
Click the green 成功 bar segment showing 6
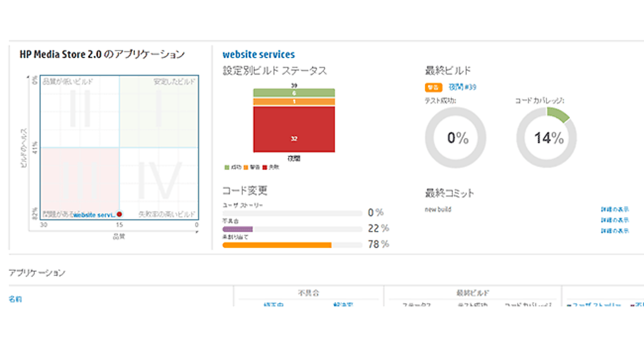[294, 93]
